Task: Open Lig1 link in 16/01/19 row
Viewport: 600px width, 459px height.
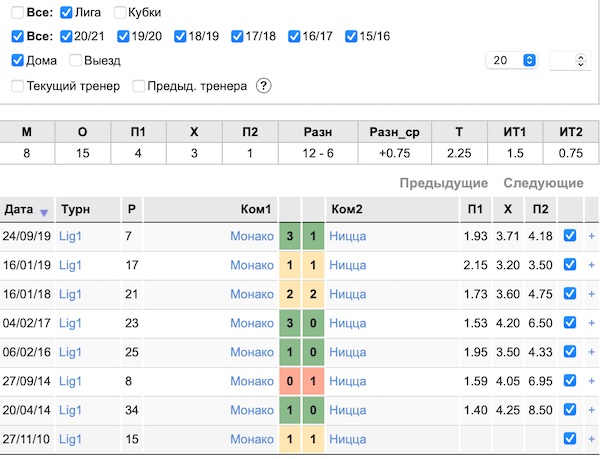Action: tap(70, 265)
